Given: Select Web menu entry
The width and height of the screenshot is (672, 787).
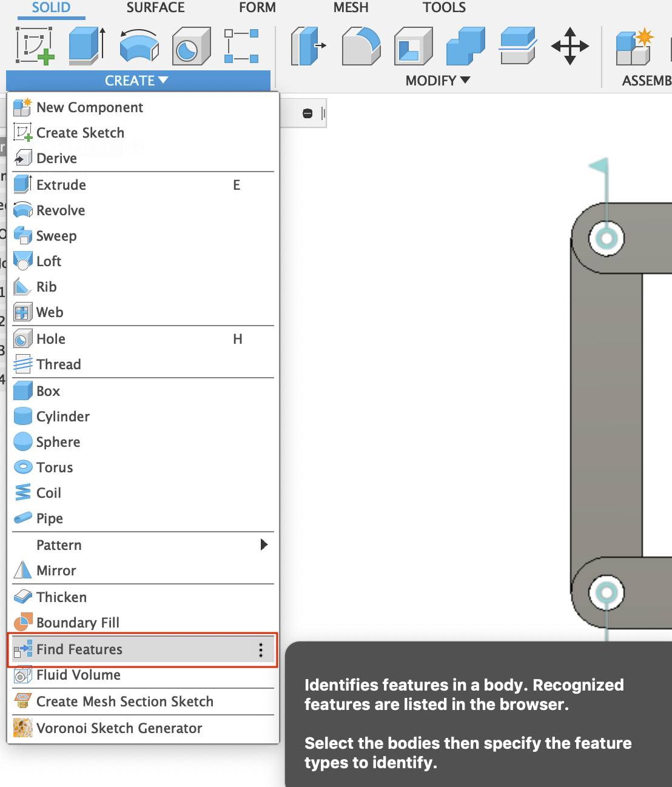Looking at the screenshot, I should (143, 312).
